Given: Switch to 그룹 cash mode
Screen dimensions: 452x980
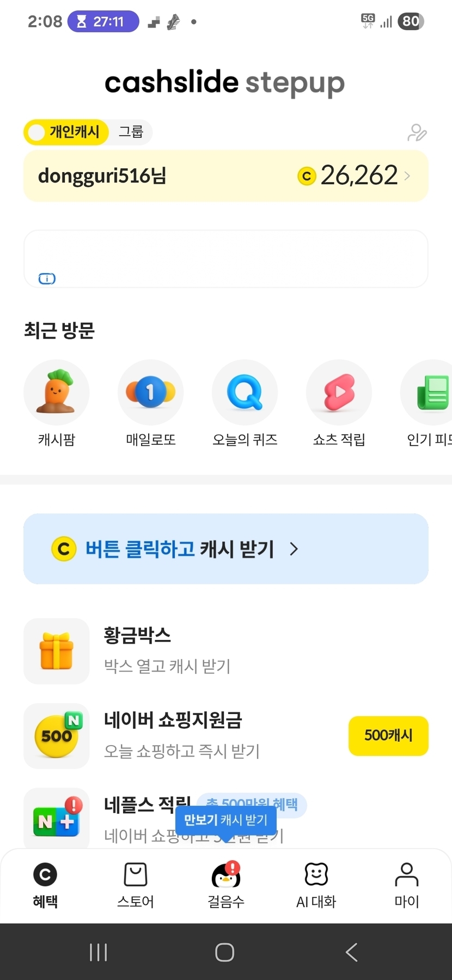Looking at the screenshot, I should click(131, 132).
